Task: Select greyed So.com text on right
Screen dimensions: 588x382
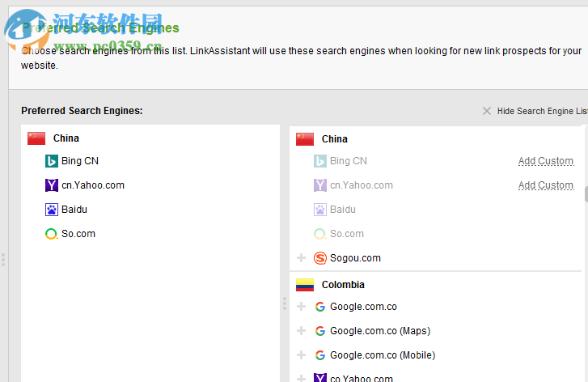Action: (x=347, y=234)
